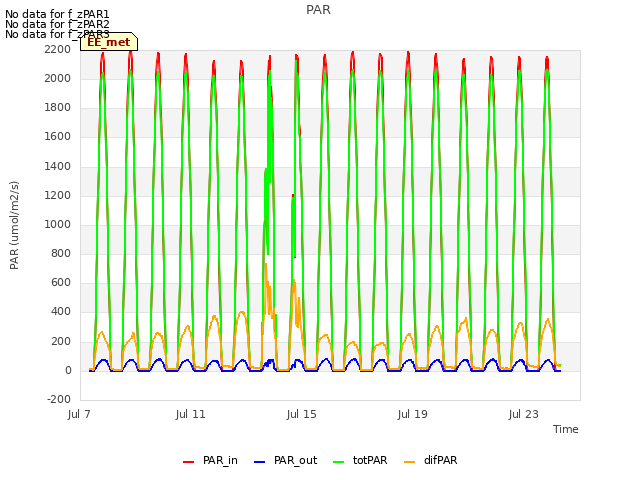Select the green totPAR legend swatch
This screenshot has height=480, width=640.
click(338, 462)
